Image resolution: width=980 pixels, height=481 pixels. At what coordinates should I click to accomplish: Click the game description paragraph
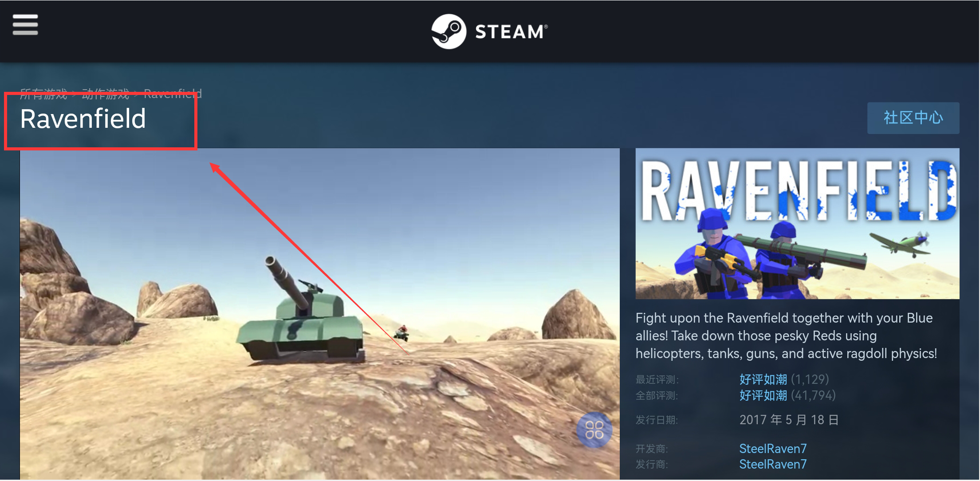click(786, 336)
